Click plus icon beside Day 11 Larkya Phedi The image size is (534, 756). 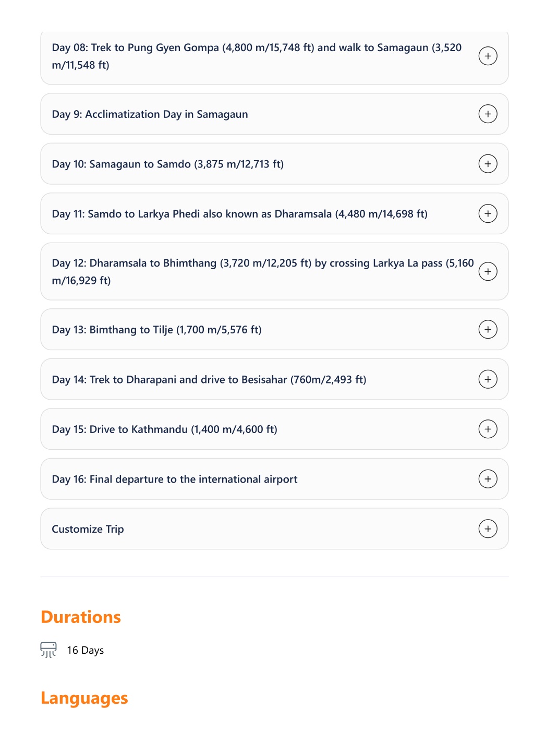click(488, 213)
